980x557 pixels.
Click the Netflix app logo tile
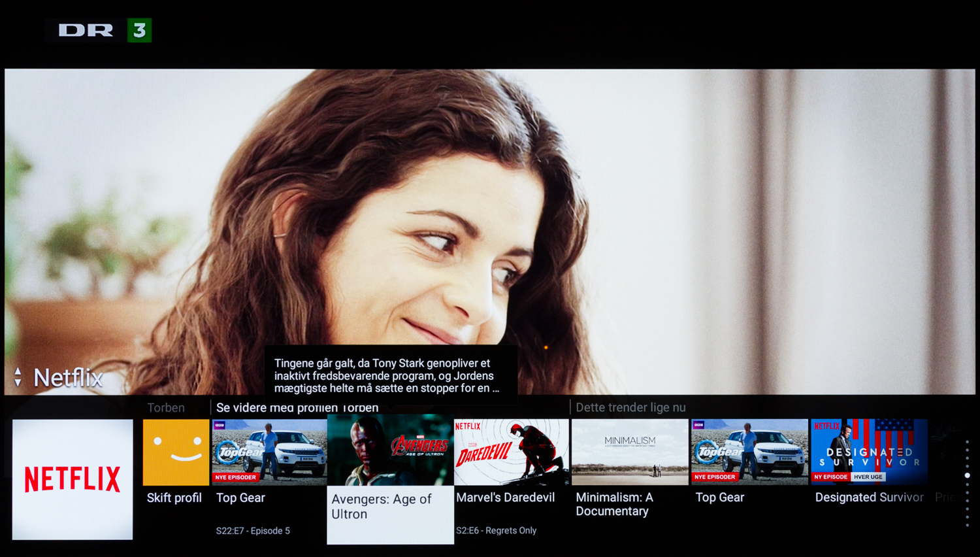(x=73, y=479)
